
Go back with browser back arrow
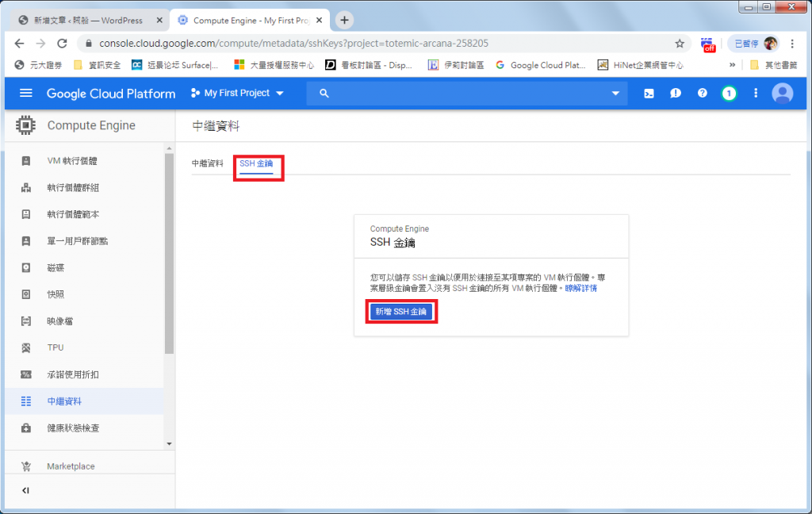pyautogui.click(x=19, y=44)
